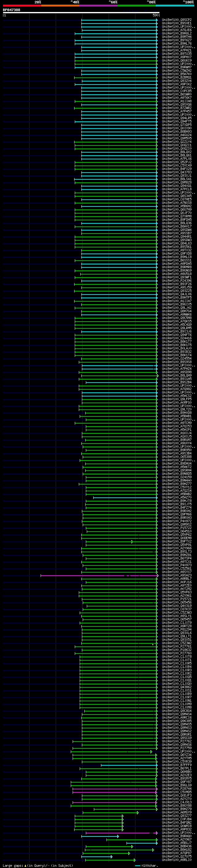Select the UniRef100_A5AZ70 label
The width and height of the screenshot is (197, 868).
(176, 497)
